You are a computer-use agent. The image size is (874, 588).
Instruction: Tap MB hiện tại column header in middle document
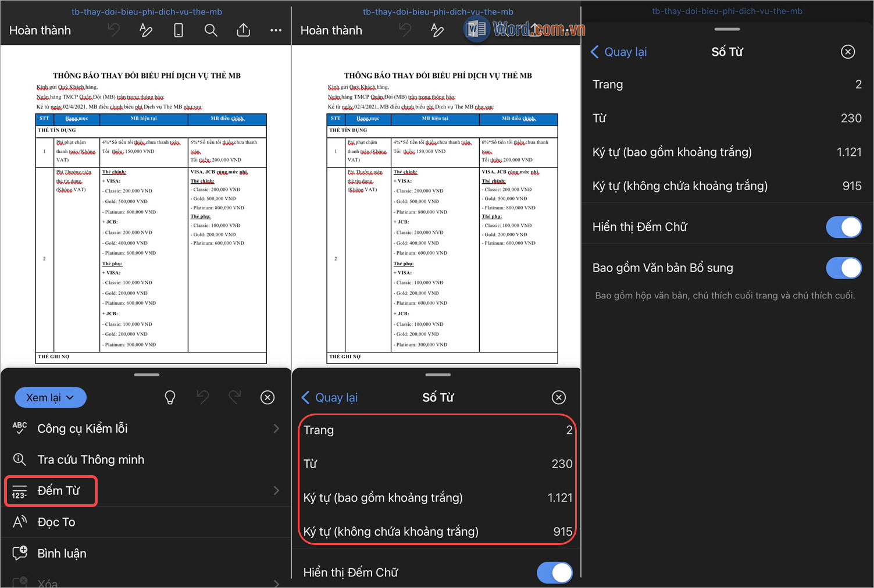[435, 119]
